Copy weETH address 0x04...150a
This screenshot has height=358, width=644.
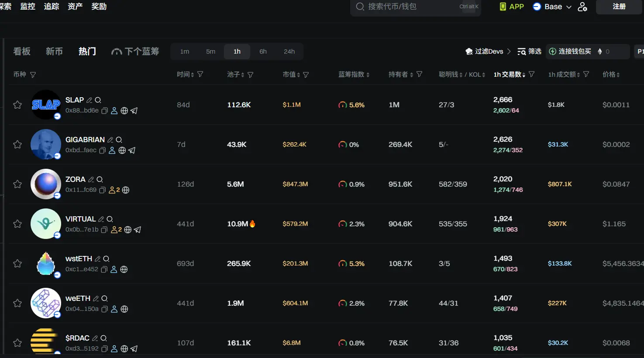click(104, 309)
